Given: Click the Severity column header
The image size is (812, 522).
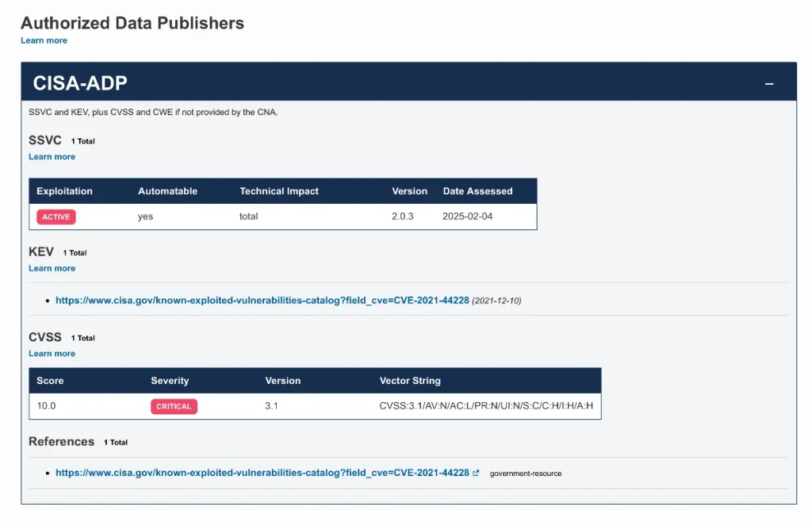Looking at the screenshot, I should point(170,381).
